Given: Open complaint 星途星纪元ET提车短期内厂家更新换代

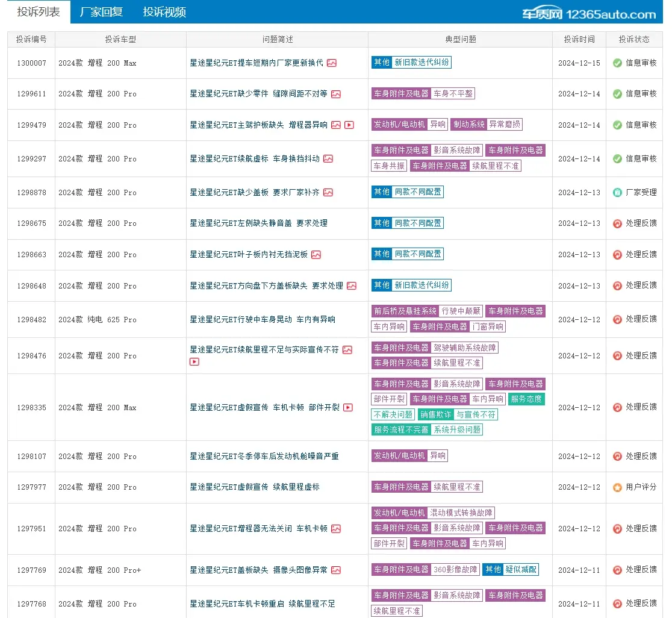Looking at the screenshot, I should pyautogui.click(x=257, y=63).
